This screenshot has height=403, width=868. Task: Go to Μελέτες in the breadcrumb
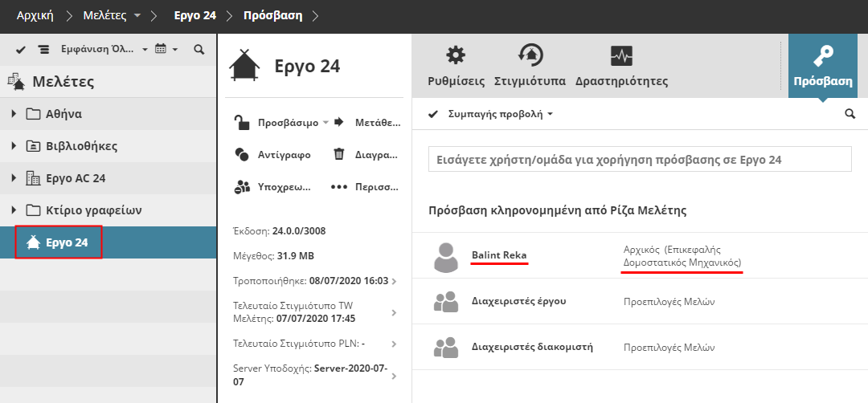pos(105,15)
